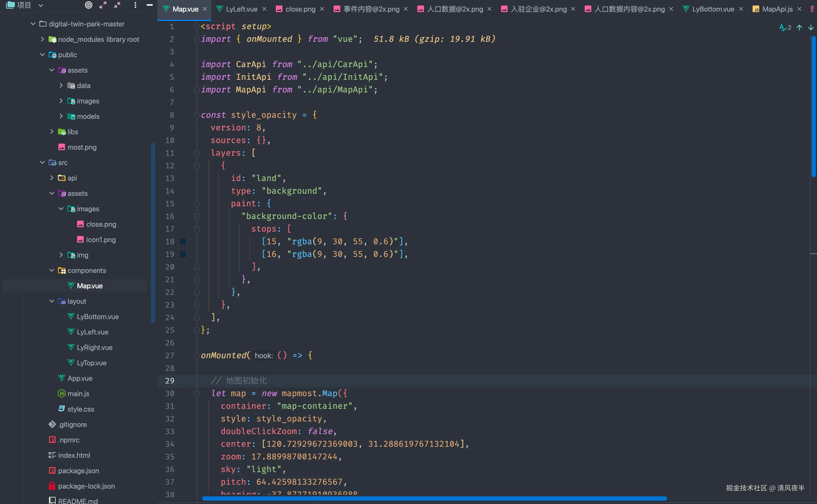Screen dimensions: 817x504
Task: Switch to the LyLeft.vue tab
Action: [241, 9]
